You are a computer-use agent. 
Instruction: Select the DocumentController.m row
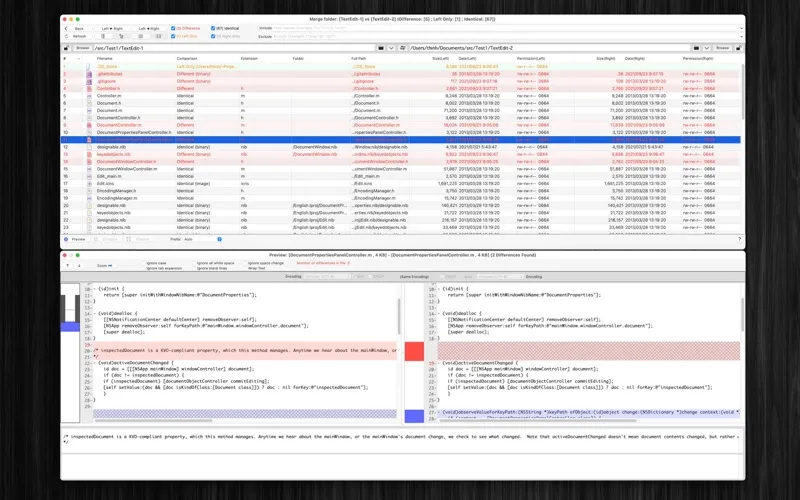click(x=401, y=125)
